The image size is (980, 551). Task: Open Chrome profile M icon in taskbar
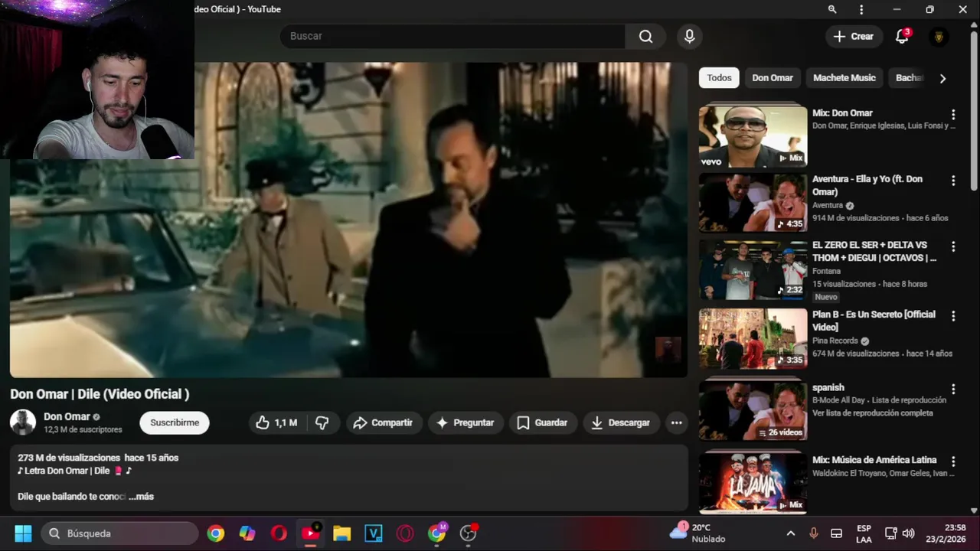[436, 533]
